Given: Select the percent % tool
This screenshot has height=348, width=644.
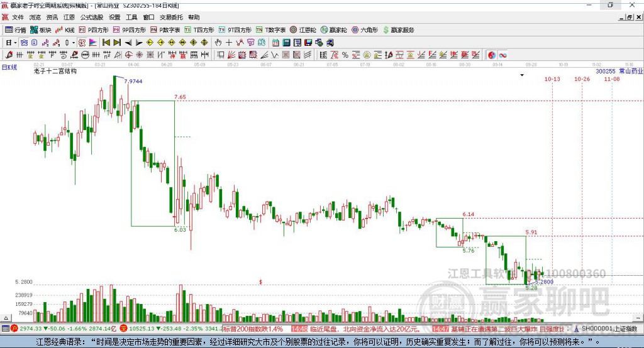Looking at the screenshot, I should (345, 55).
